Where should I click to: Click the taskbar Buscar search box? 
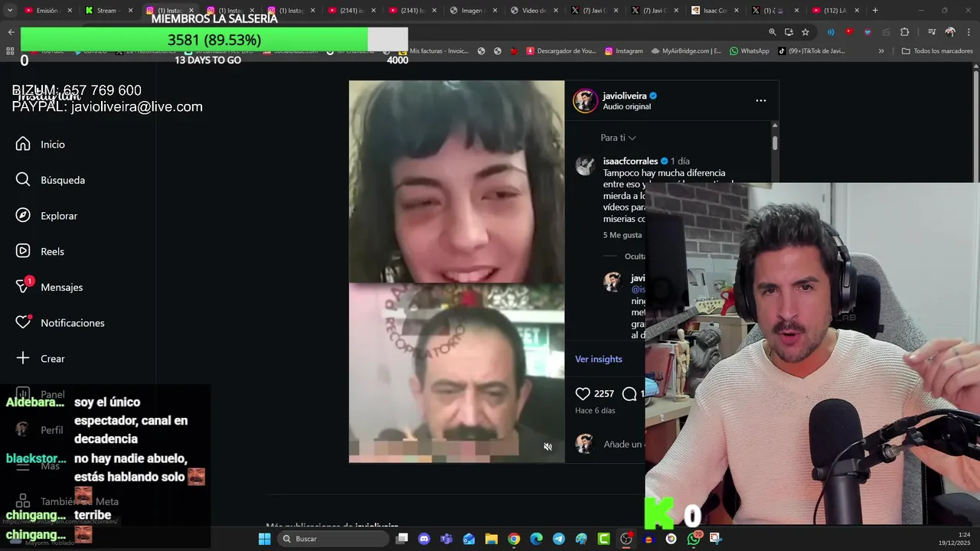point(333,539)
